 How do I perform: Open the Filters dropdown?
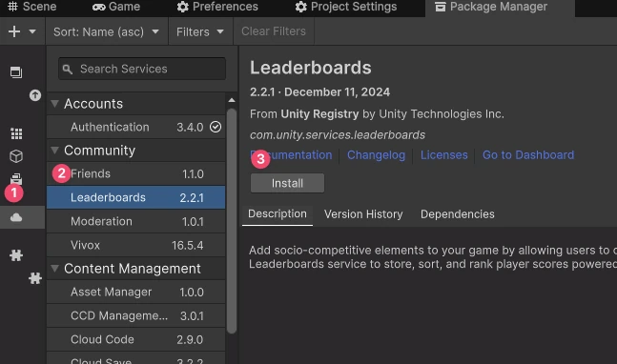(x=200, y=31)
